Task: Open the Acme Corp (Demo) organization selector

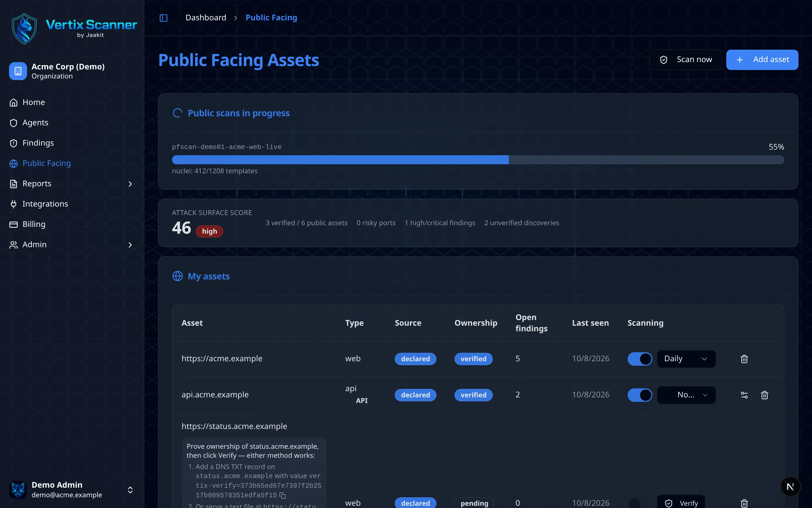Action: [x=72, y=71]
